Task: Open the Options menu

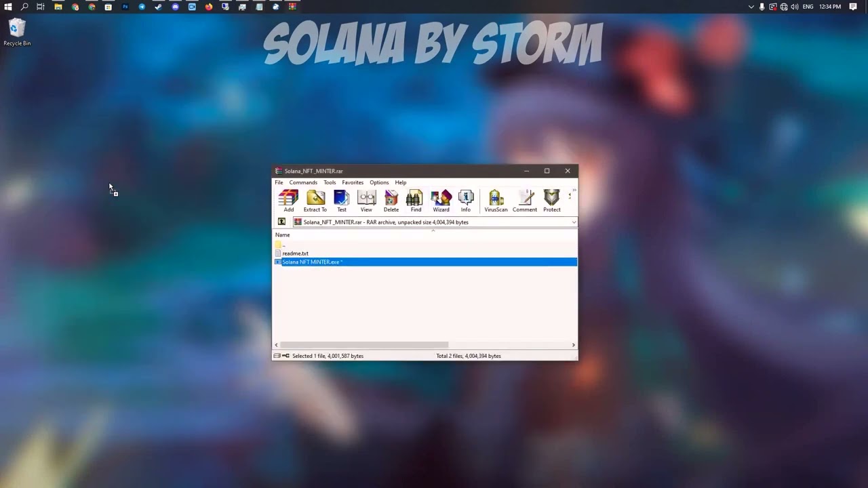Action: (379, 182)
